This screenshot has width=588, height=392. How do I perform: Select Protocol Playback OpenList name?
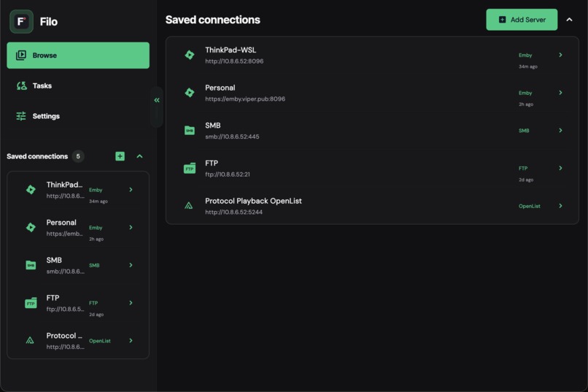253,201
